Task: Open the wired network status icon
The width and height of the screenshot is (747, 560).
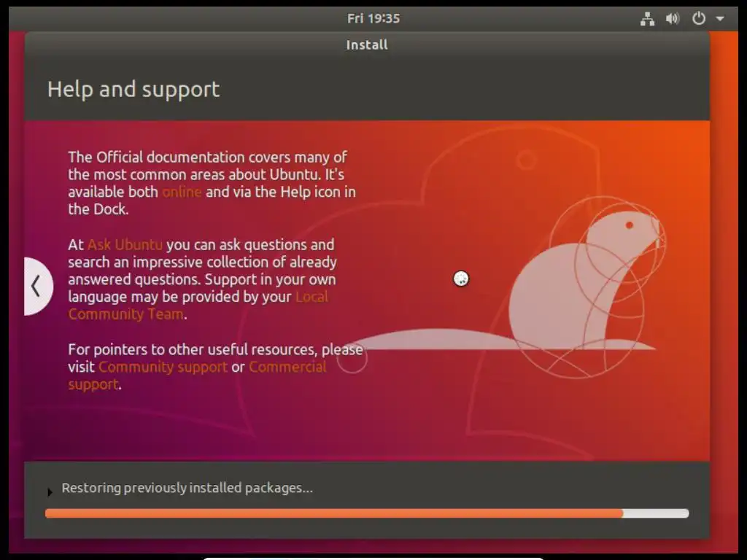Action: [647, 19]
